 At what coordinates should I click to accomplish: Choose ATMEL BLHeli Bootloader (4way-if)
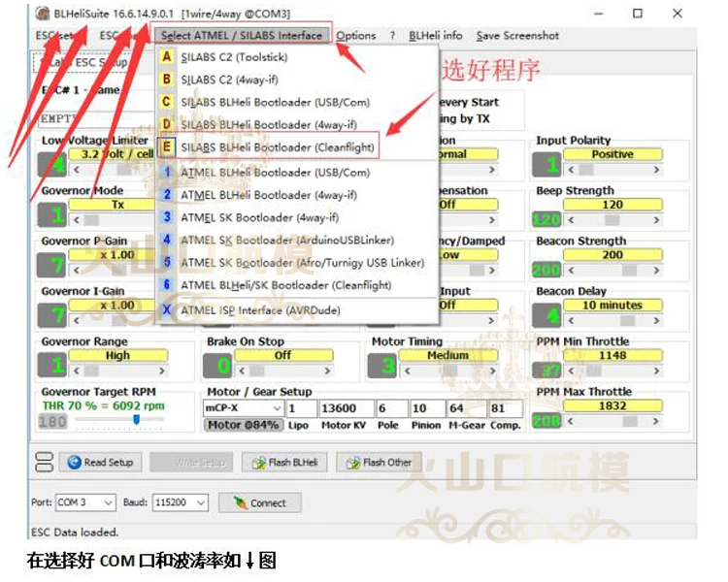pyautogui.click(x=269, y=195)
